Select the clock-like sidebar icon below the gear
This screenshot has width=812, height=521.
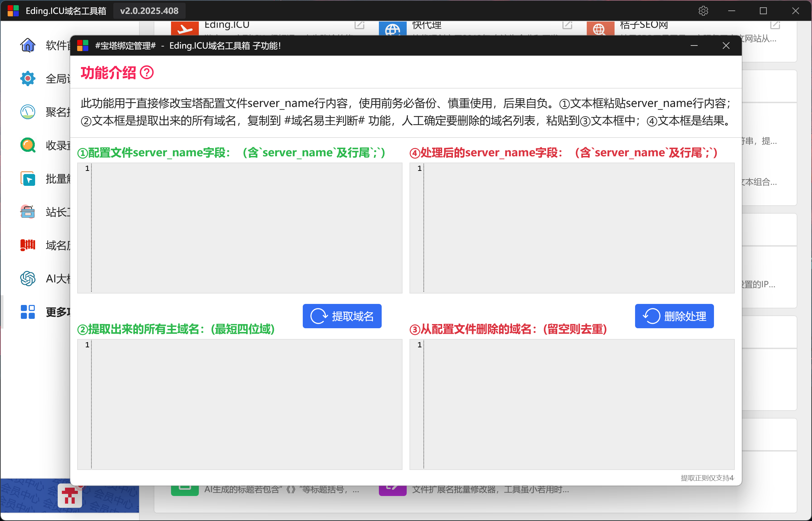coord(28,112)
